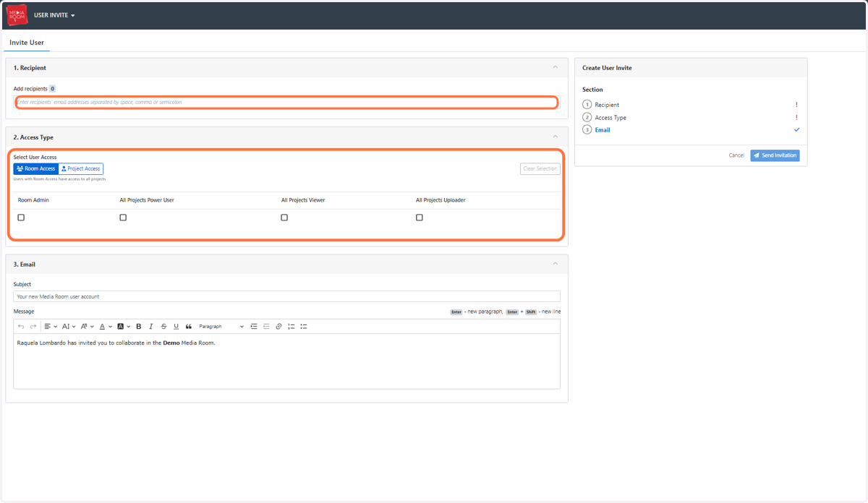Click the step 2 circle icon
Screen dimensions: 868x503
[x=587, y=117]
